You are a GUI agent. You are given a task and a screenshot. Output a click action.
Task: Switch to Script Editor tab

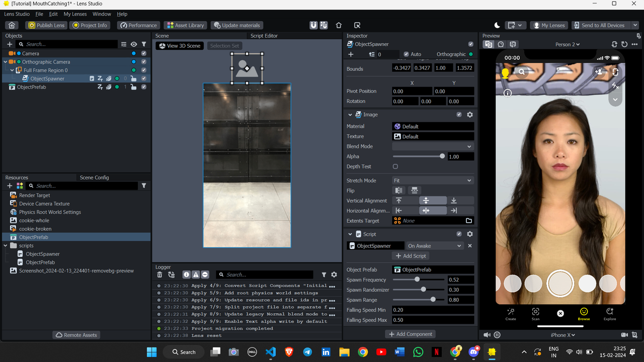(x=264, y=36)
